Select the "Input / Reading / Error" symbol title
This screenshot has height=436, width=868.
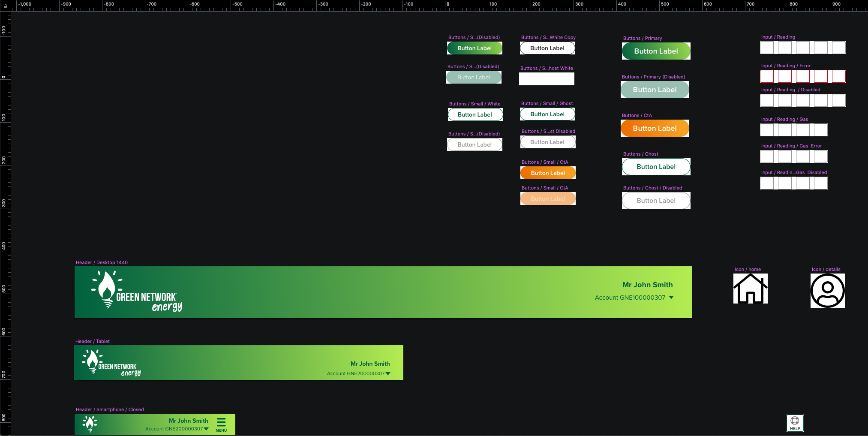[785, 66]
